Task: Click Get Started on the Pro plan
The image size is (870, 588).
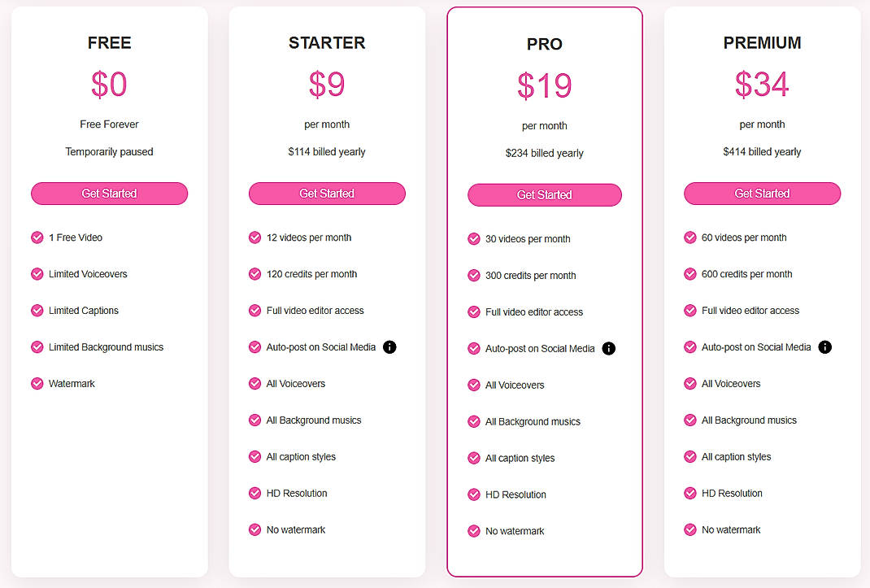Action: coord(545,195)
